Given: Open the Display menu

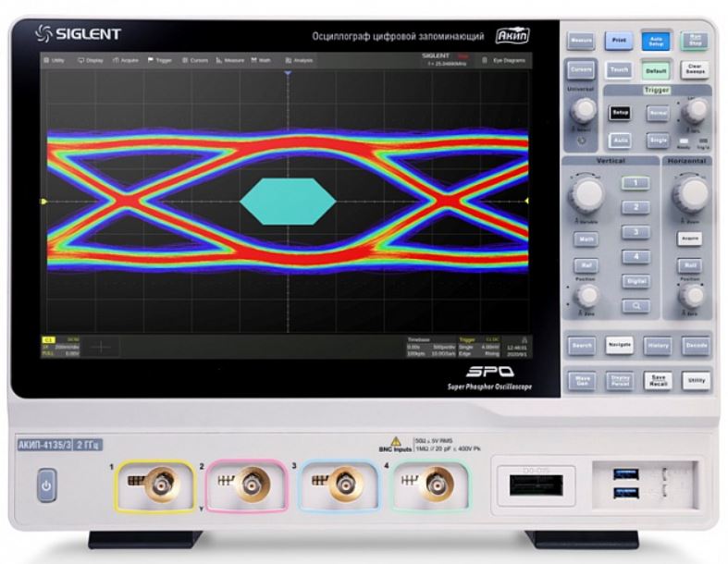Looking at the screenshot, I should click(x=91, y=60).
